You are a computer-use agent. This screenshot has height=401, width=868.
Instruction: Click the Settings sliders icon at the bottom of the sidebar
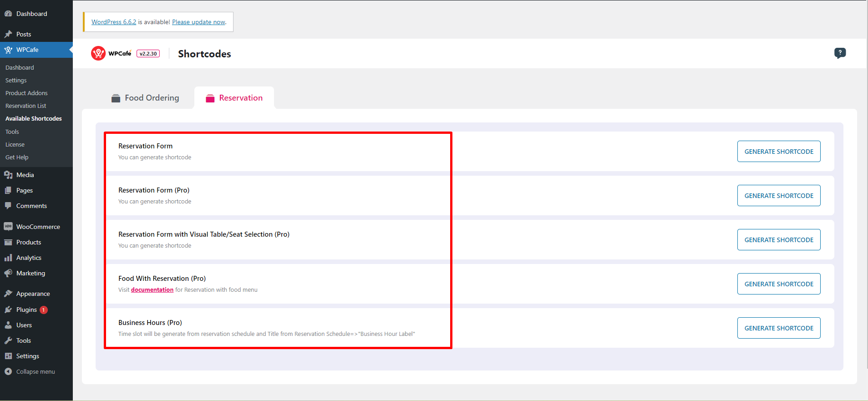(8, 356)
